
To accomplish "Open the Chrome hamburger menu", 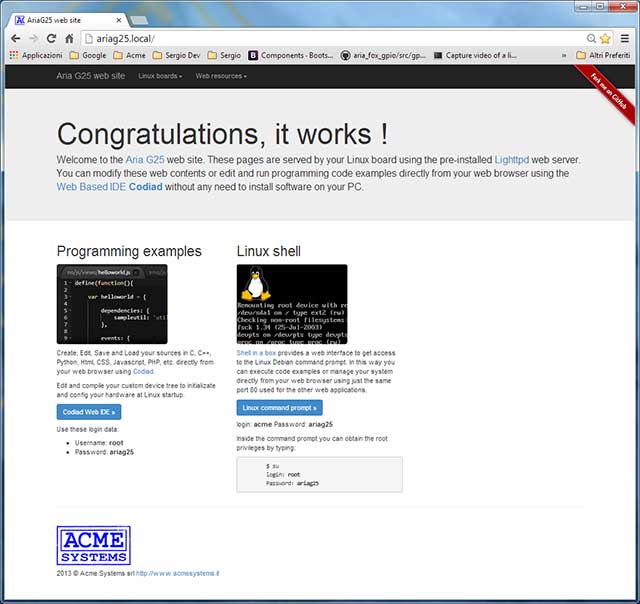I will 625,39.
